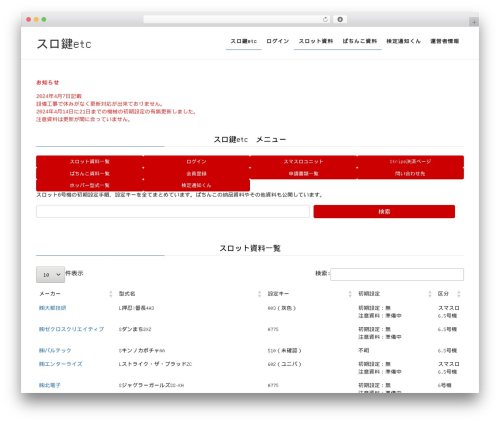The height and width of the screenshot is (423, 500).
Task: Open the ㈱パルテック maker link
Action: (x=55, y=351)
